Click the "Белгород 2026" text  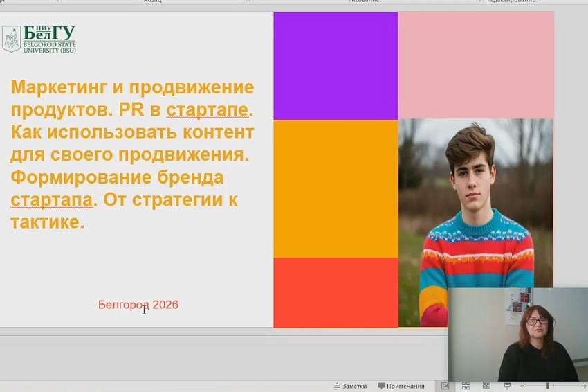point(138,305)
